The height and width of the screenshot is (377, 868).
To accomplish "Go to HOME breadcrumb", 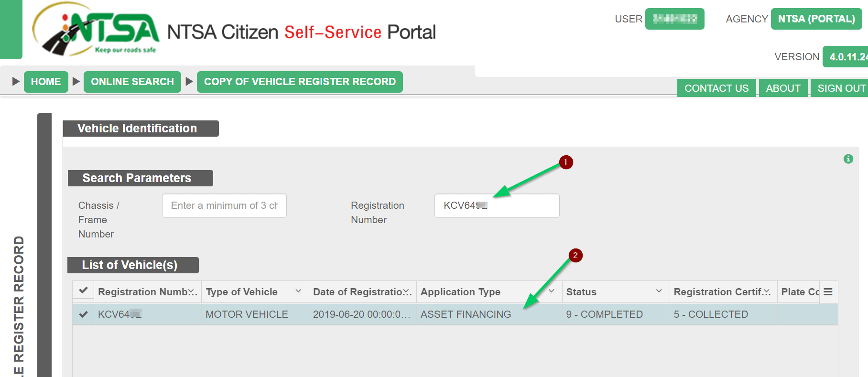I will point(46,82).
